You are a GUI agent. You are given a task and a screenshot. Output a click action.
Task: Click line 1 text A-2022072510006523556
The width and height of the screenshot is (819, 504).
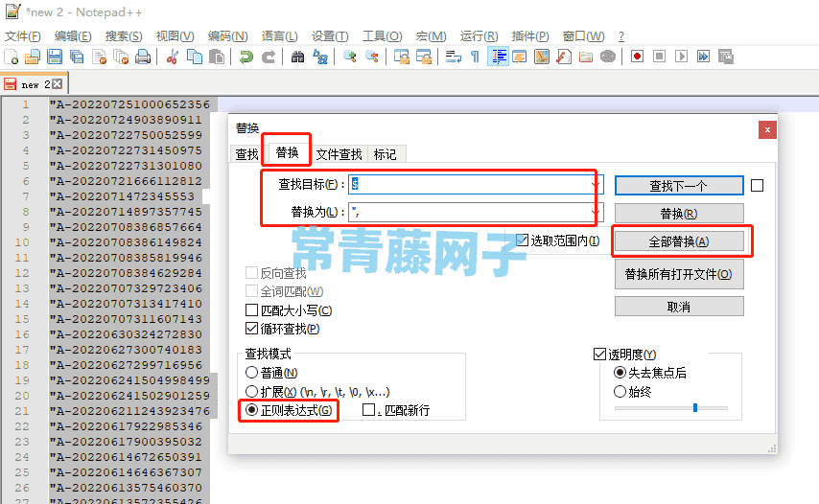(x=129, y=104)
